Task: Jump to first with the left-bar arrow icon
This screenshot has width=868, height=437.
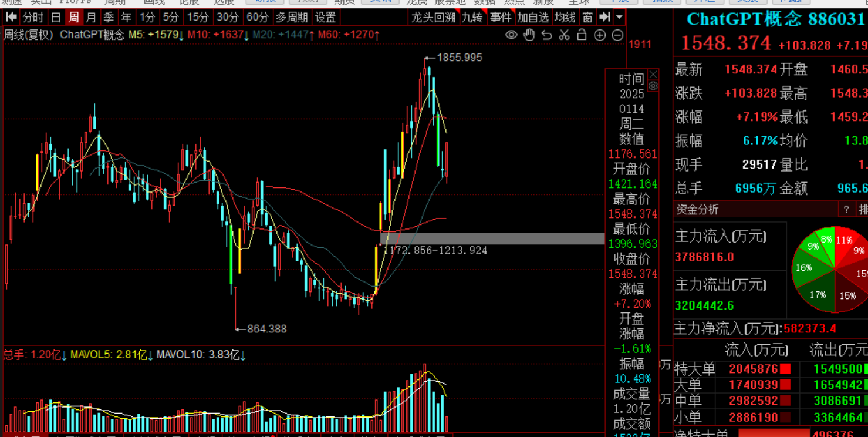Action: coord(11,17)
